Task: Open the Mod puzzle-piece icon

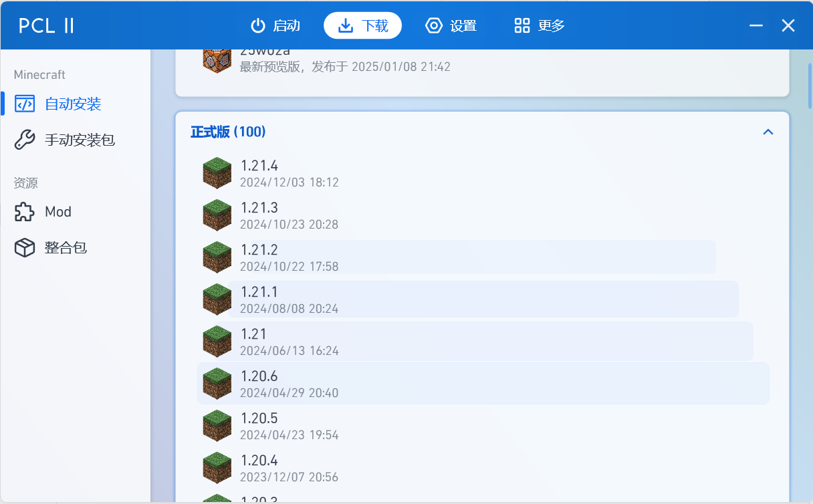Action: tap(24, 211)
